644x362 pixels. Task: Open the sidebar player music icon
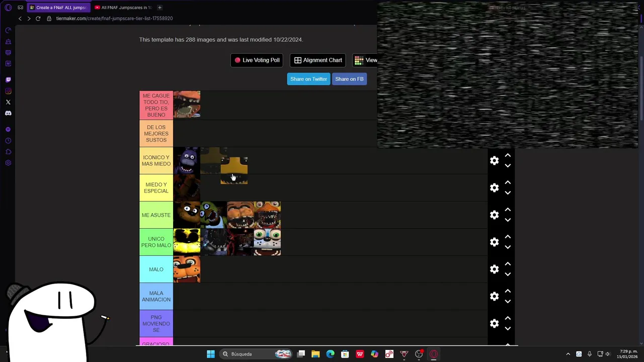(8, 129)
